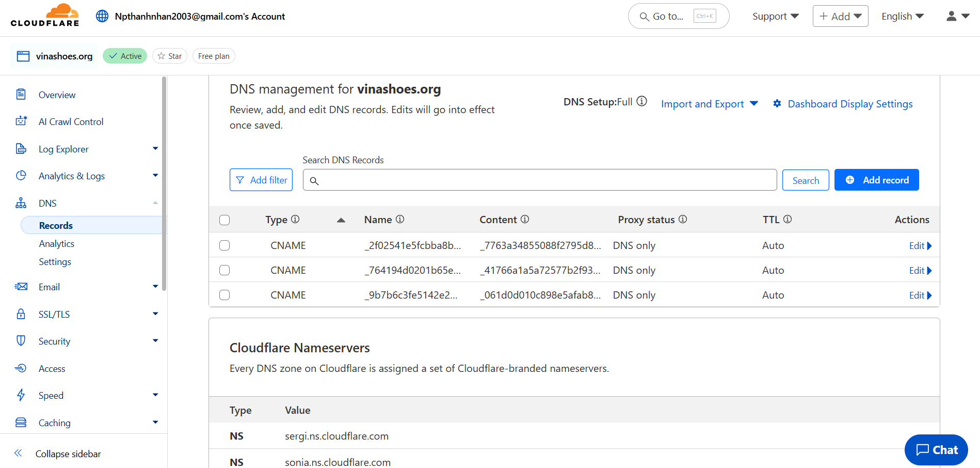The image size is (980, 468).
Task: Click inside the Search DNS Records field
Action: (539, 180)
